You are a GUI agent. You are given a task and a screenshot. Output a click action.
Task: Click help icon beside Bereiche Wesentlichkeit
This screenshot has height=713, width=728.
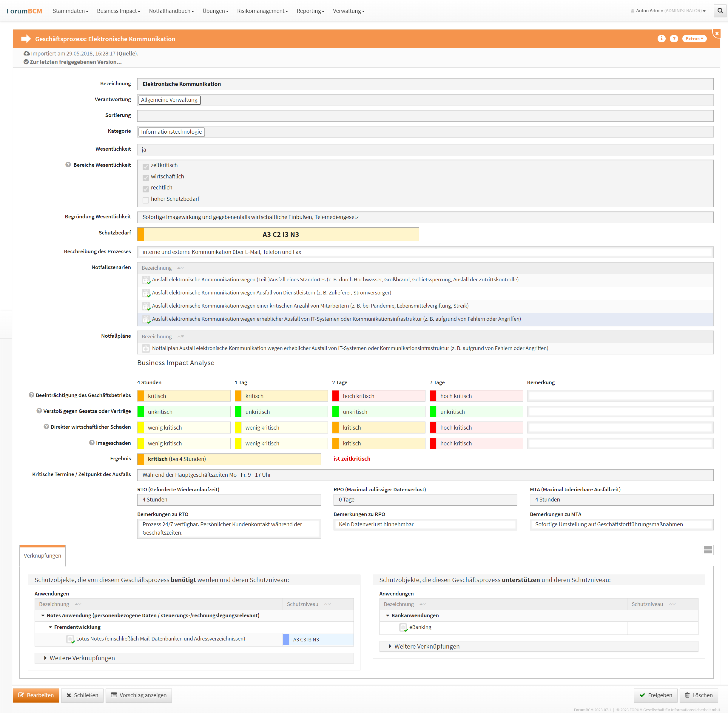68,165
